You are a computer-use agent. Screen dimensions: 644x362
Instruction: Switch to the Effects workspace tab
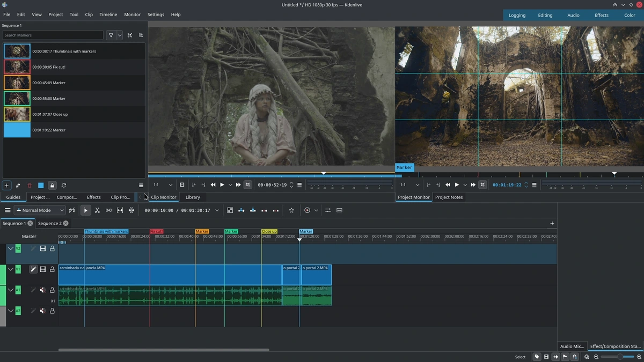tap(601, 15)
